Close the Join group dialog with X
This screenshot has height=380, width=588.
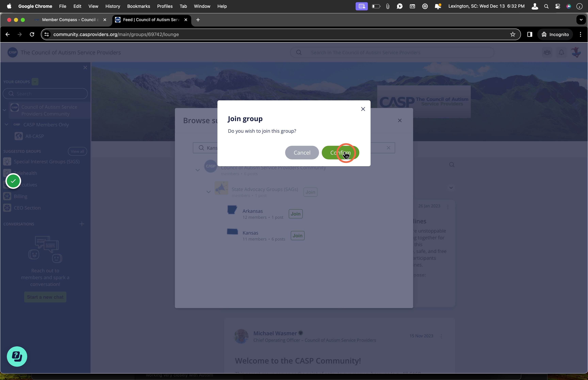tap(363, 109)
